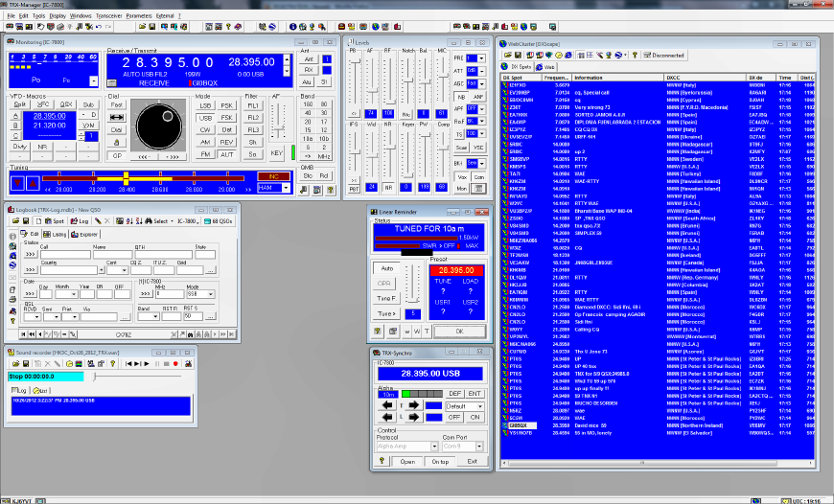Screen dimensions: 834x504
Task: Open the Transceiver menu
Action: [108, 16]
